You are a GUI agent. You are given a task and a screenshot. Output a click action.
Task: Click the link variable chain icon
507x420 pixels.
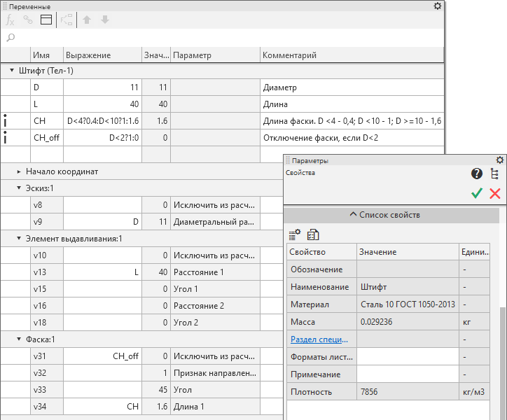pyautogui.click(x=28, y=20)
